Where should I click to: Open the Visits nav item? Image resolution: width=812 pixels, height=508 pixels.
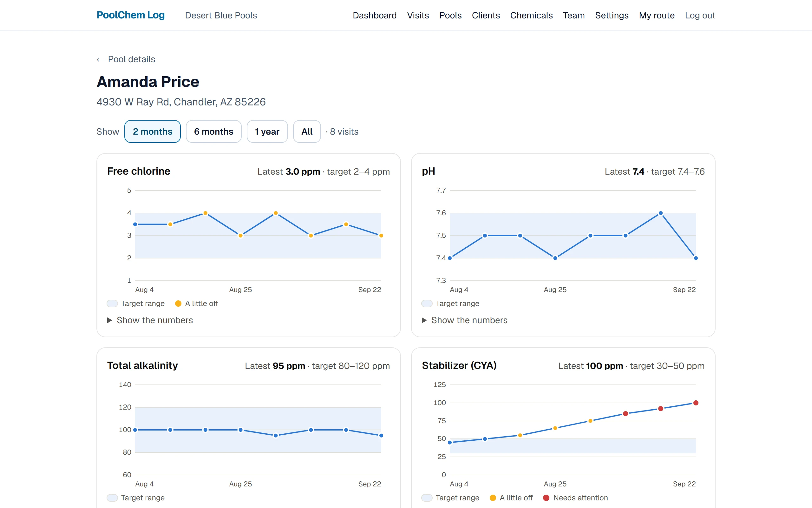coord(418,16)
